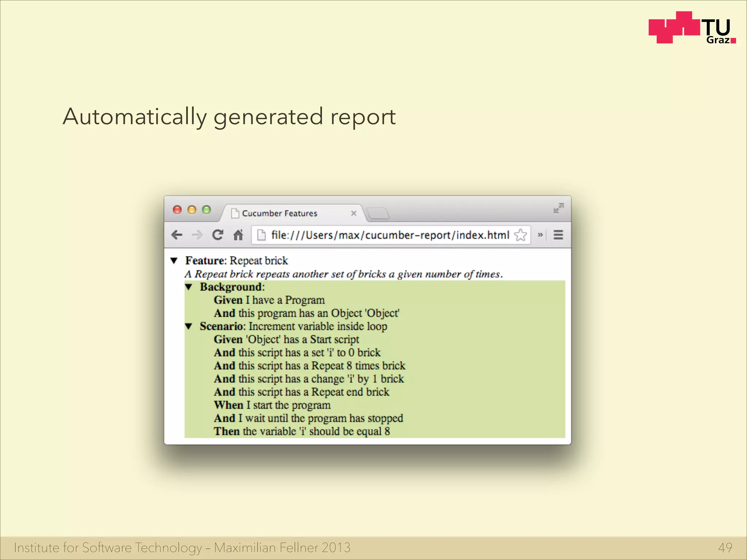Viewport: 747px width, 560px height.
Task: Click "Then the variable 'i' should be equal 8"
Action: pyautogui.click(x=302, y=431)
